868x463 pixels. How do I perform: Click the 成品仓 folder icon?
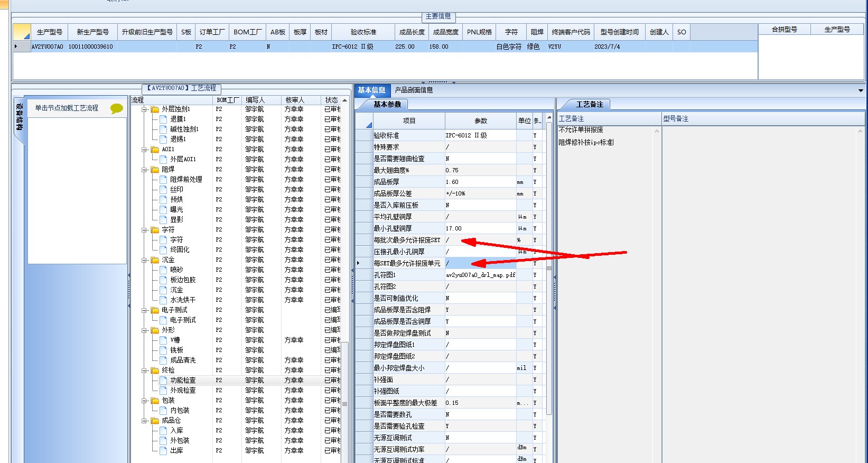pyautogui.click(x=155, y=421)
